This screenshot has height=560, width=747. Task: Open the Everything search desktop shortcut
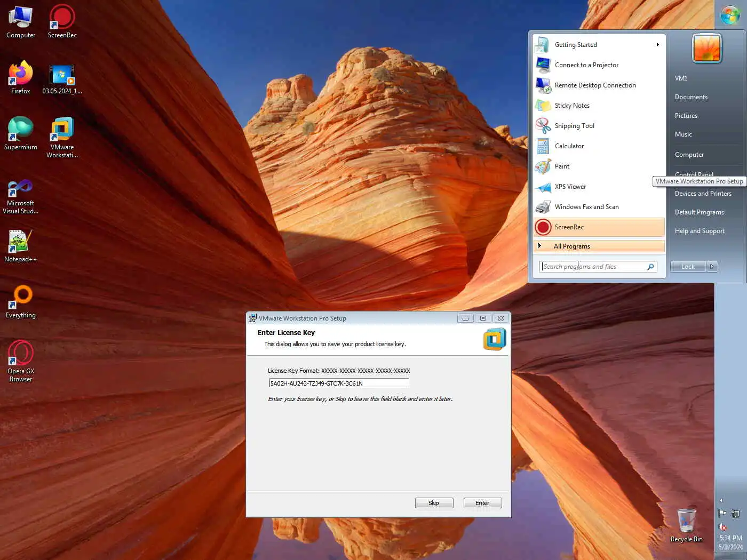[21, 302]
